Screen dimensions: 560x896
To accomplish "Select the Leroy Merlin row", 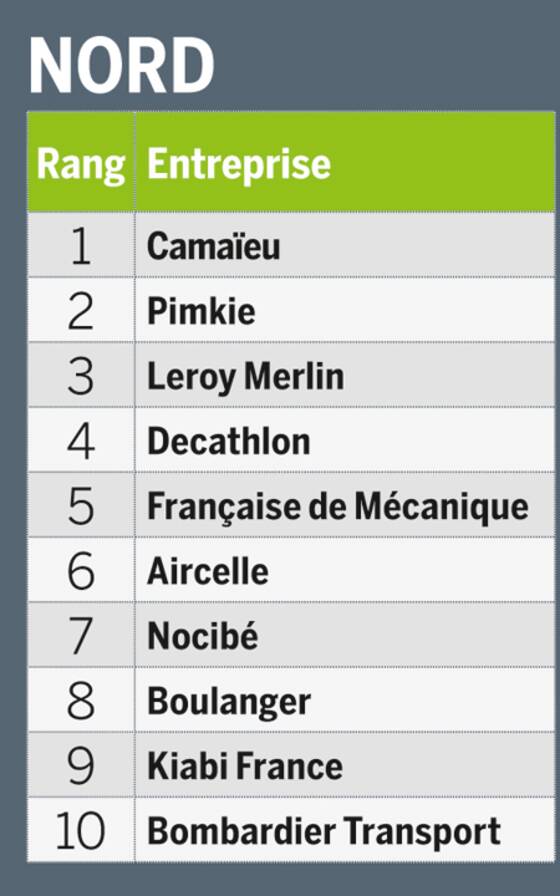I will pyautogui.click(x=291, y=375).
